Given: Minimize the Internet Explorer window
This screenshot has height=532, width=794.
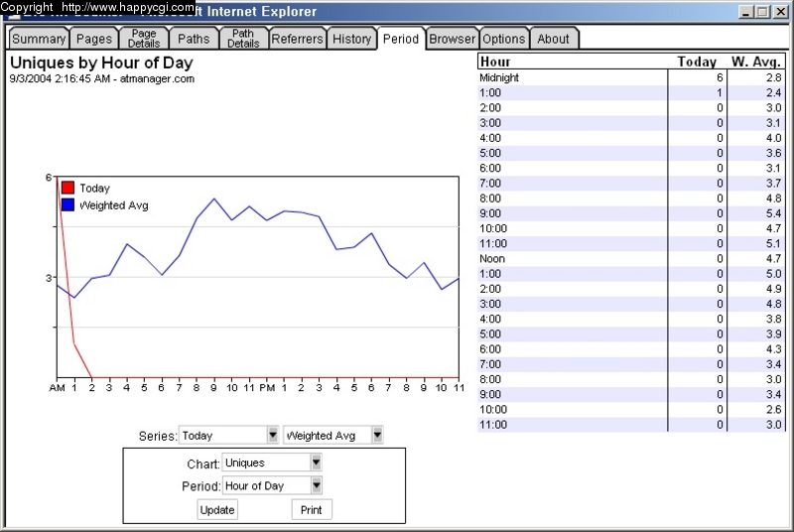Looking at the screenshot, I should tap(745, 12).
